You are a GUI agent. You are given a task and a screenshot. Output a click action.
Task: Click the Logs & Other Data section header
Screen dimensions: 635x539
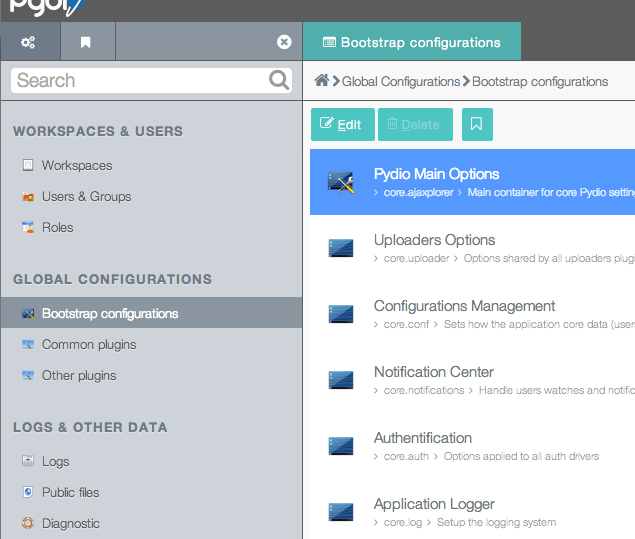tap(90, 427)
